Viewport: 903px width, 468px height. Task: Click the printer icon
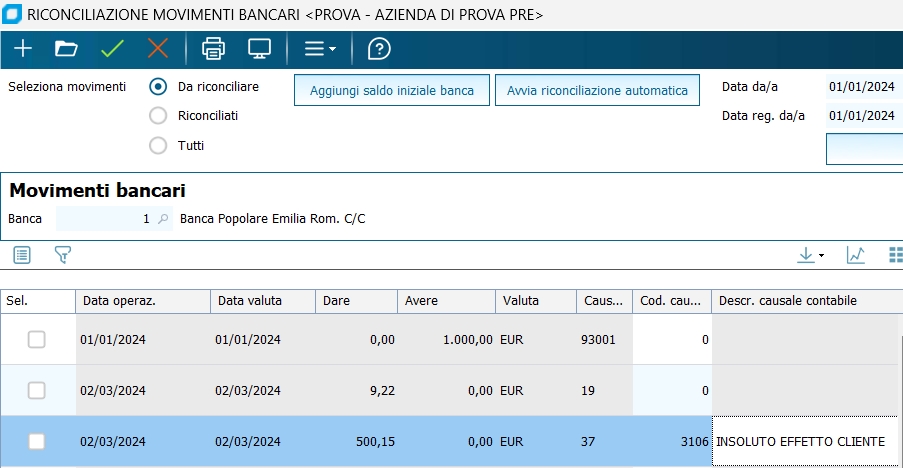213,48
